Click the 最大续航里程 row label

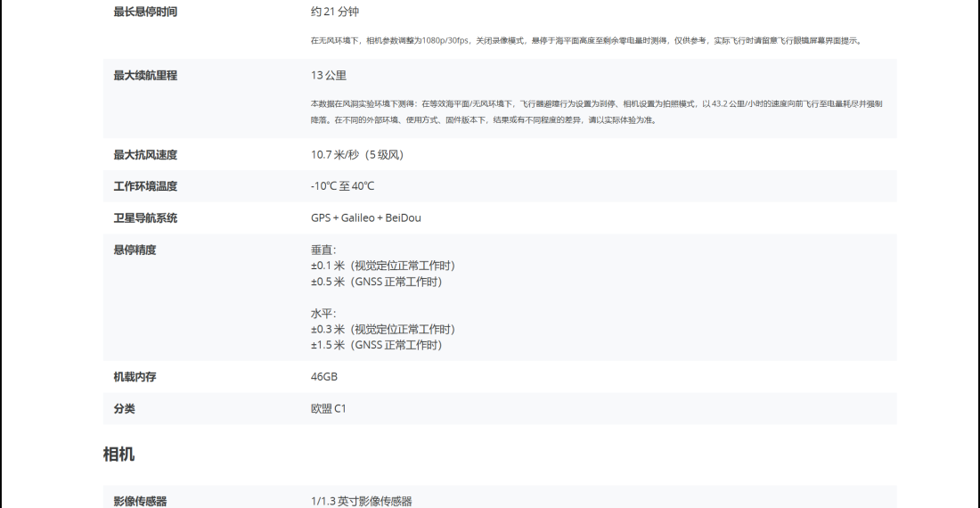pos(144,76)
